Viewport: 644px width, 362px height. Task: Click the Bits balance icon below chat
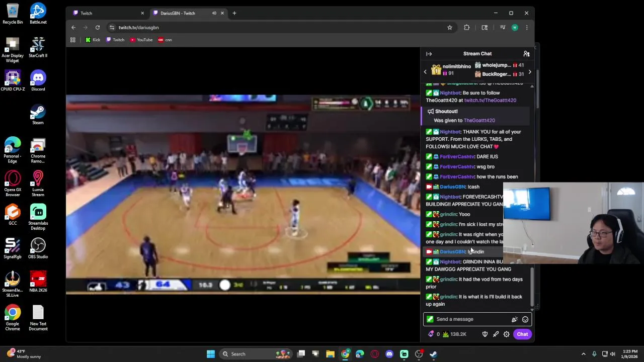[431, 334]
